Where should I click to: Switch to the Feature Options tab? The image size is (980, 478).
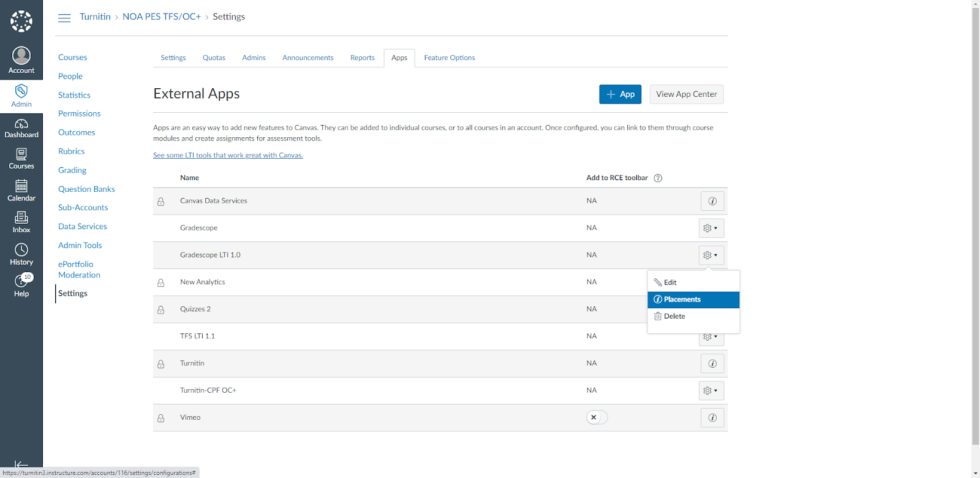(x=450, y=58)
